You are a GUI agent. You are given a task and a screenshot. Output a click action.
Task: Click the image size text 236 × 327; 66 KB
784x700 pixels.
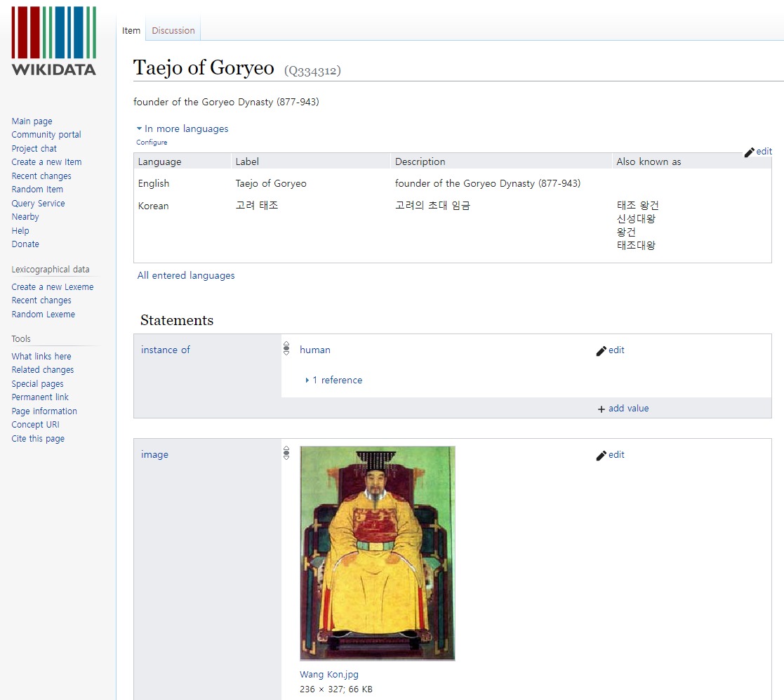[x=336, y=689]
